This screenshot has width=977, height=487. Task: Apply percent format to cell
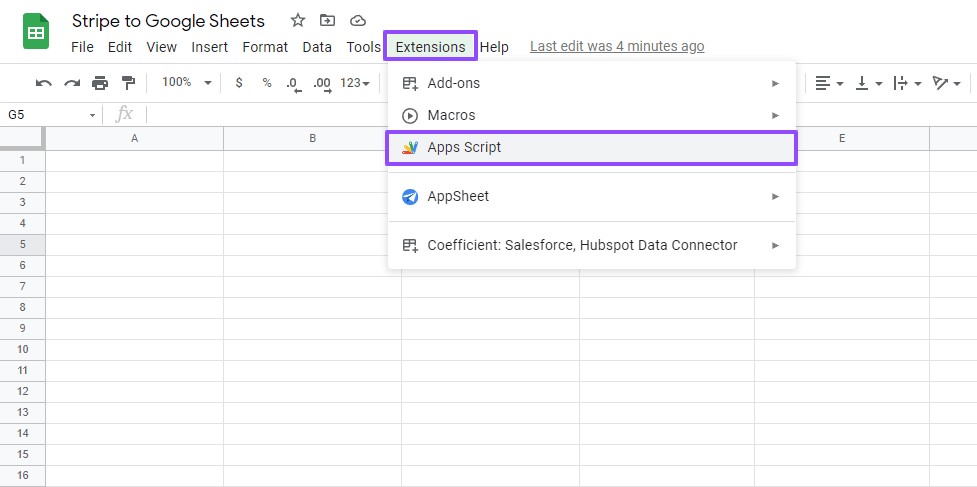tap(267, 83)
